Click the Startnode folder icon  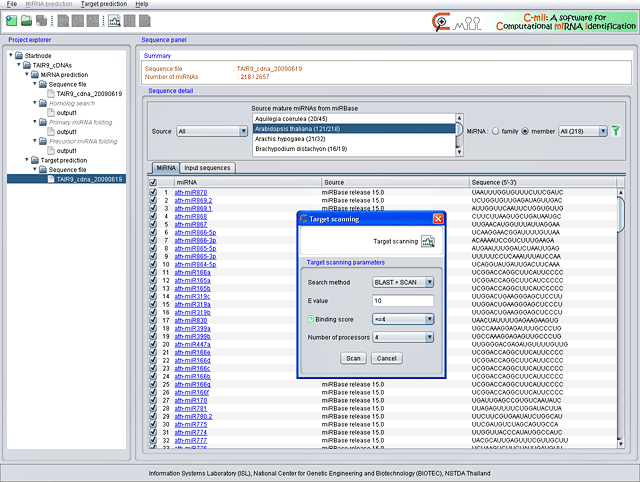(x=19, y=55)
